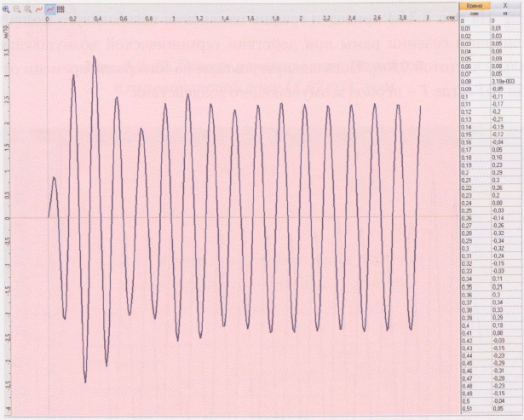Screen dimensions: 524x420
Task: Click the 1 mark on time axis
Action: coord(174,19)
